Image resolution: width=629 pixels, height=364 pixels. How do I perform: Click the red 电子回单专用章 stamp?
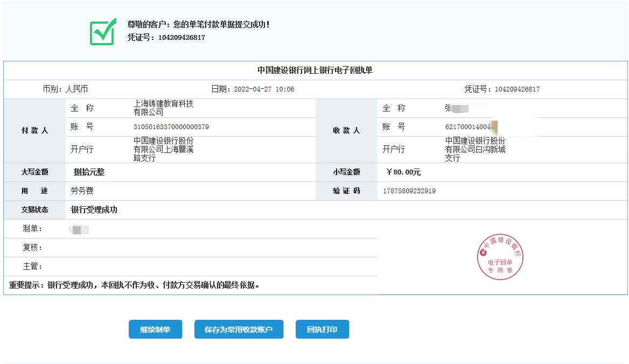500,256
